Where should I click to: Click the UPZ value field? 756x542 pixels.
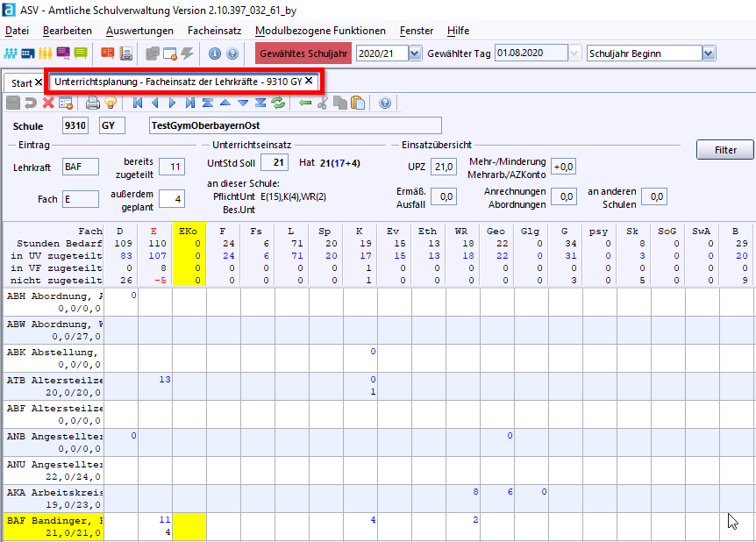point(444,167)
